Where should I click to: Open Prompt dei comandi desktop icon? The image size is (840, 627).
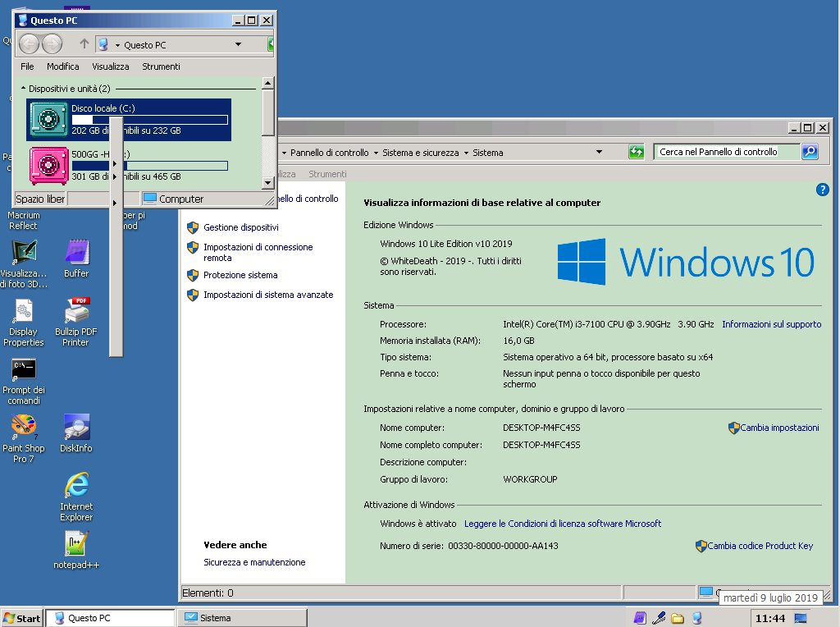(x=24, y=381)
